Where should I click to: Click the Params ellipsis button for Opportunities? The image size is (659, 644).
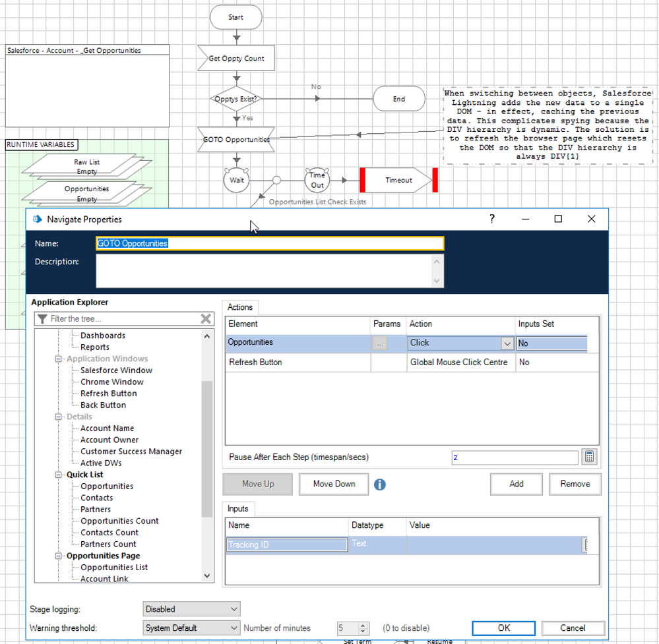click(379, 343)
